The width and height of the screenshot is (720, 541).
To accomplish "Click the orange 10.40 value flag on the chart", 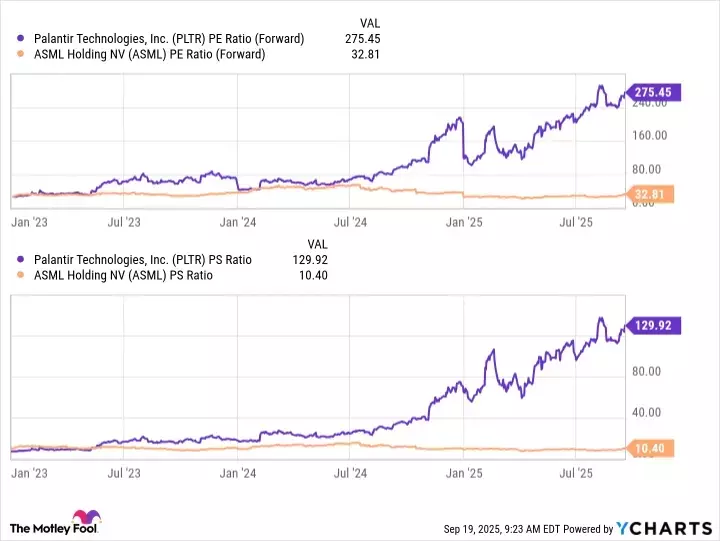I will click(x=650, y=449).
